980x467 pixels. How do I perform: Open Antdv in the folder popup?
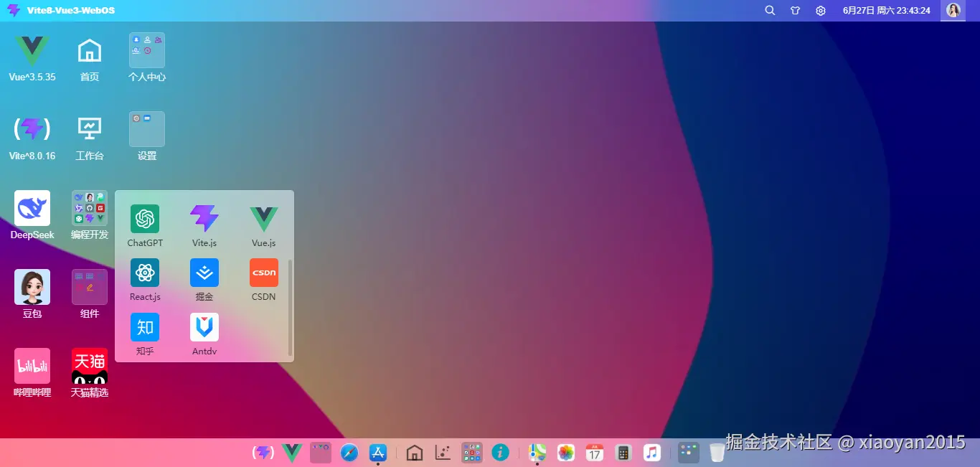(204, 327)
